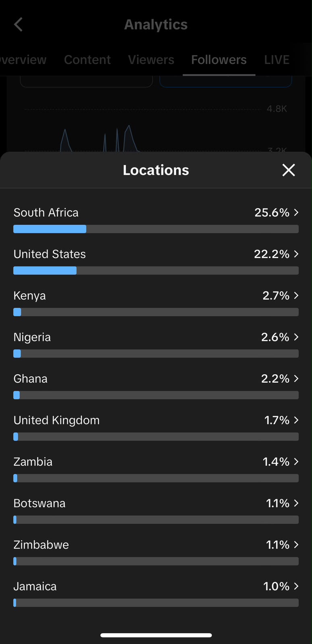Screen dimensions: 312x644
Task: Tap the home indicator bar
Action: pos(156,635)
